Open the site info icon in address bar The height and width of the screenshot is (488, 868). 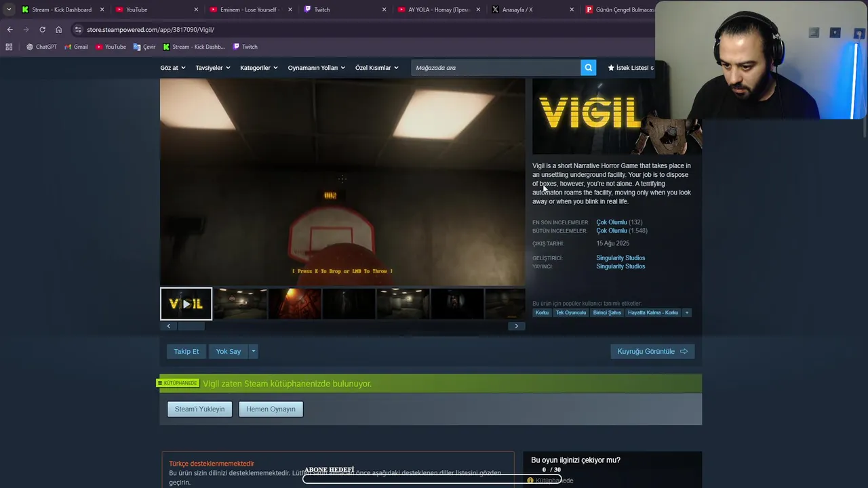click(x=78, y=29)
